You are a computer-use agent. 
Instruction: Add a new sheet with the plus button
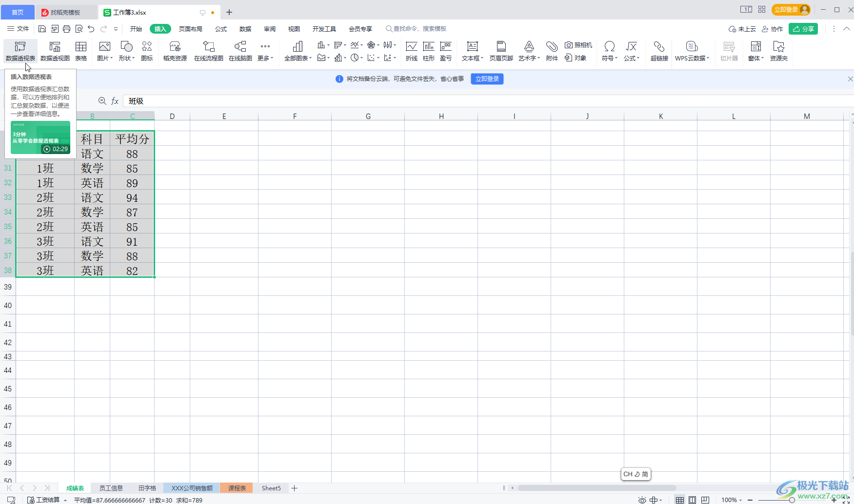pyautogui.click(x=294, y=488)
